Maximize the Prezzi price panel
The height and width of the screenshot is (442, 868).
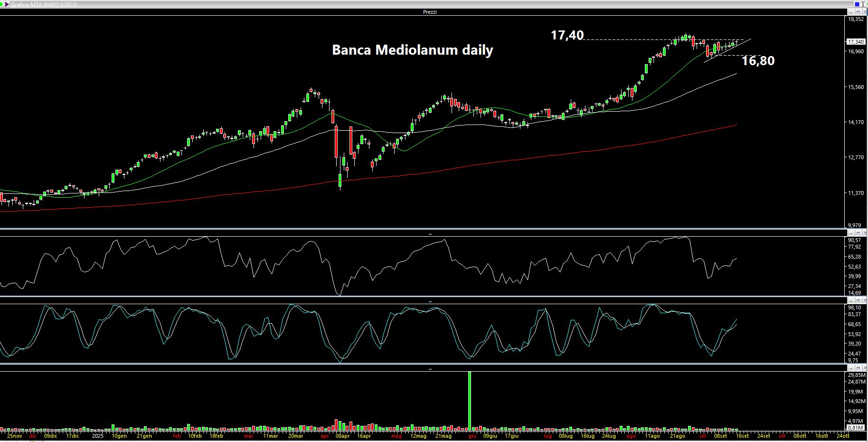858,12
